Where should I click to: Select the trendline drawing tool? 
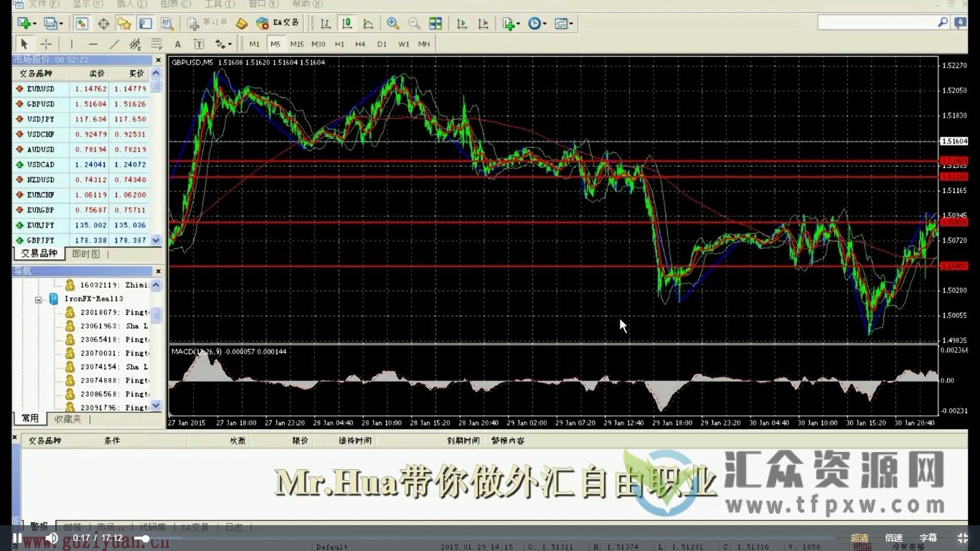tap(113, 44)
